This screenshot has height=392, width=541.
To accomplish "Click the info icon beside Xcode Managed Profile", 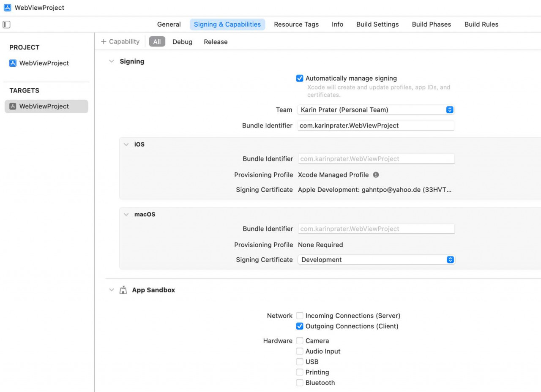I will coord(376,174).
